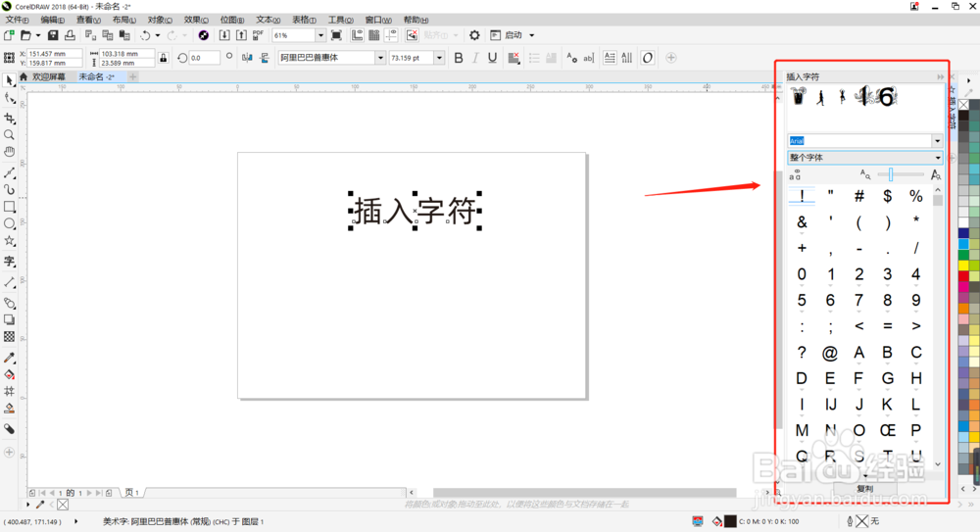Viewport: 980px width, 532px height.
Task: Click the 复制 button in docker
Action: click(x=865, y=488)
